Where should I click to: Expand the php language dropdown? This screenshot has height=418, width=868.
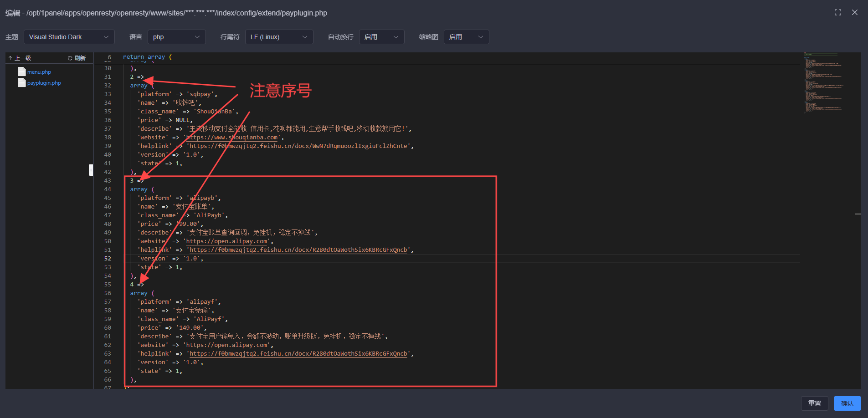pyautogui.click(x=176, y=37)
